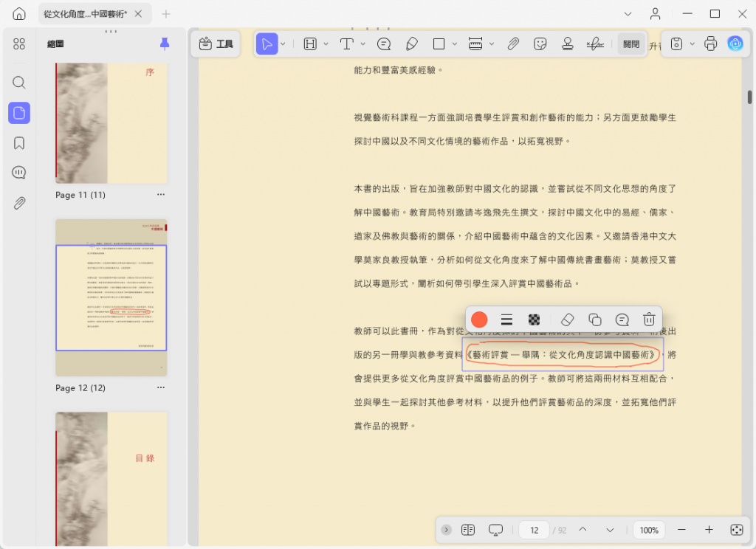Open the opacity checkerboard option
Screen dimensions: 756x549
pos(534,320)
